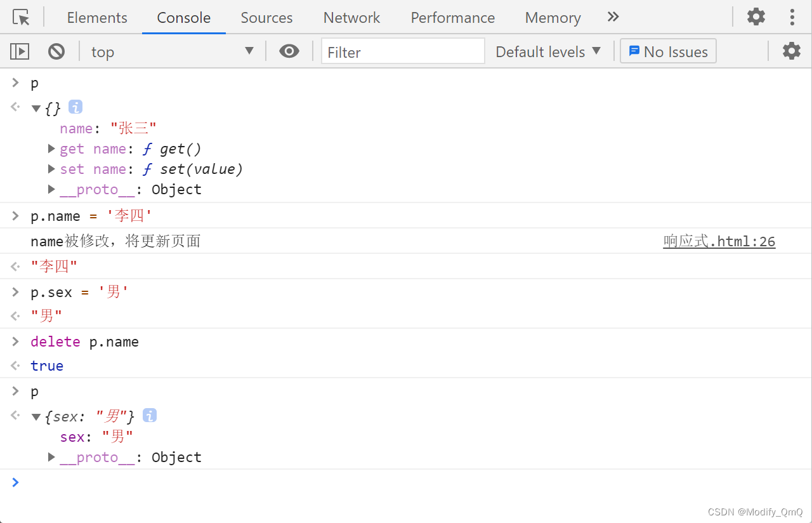Click the empty console prompt line
This screenshot has width=812, height=523.
[x=406, y=482]
